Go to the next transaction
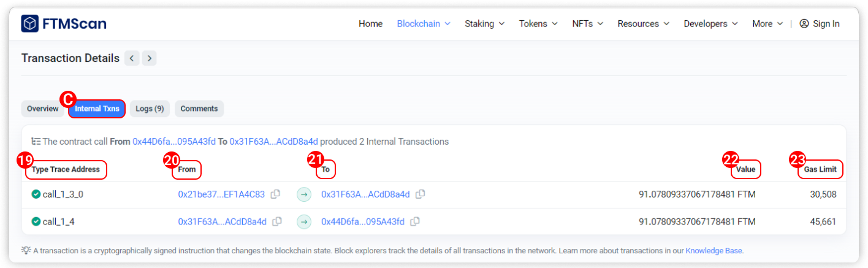 (150, 58)
